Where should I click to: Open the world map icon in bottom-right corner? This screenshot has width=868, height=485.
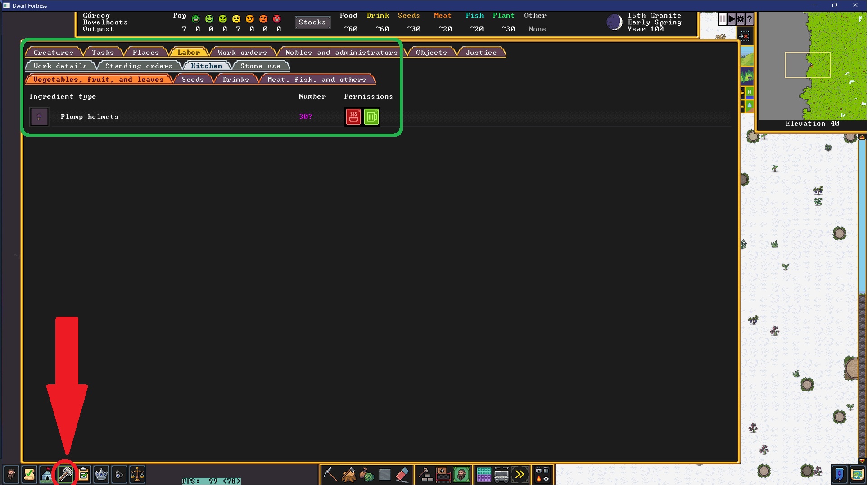click(x=858, y=474)
